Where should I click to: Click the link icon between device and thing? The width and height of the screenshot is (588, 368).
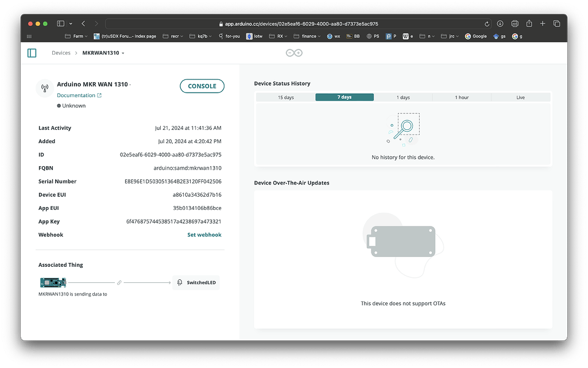click(119, 282)
